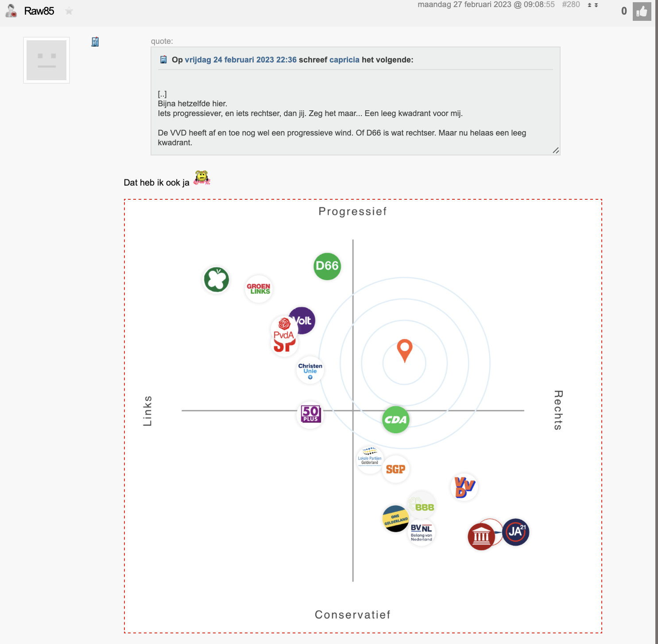Open the quoted post dated vrijdag 24 februari 2023 22:36
This screenshot has width=658, height=644.
click(240, 60)
